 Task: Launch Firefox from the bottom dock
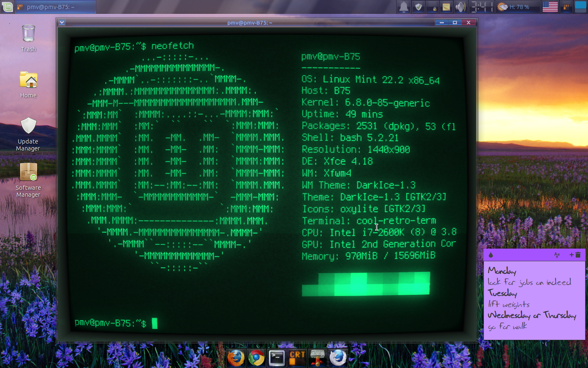pos(236,358)
